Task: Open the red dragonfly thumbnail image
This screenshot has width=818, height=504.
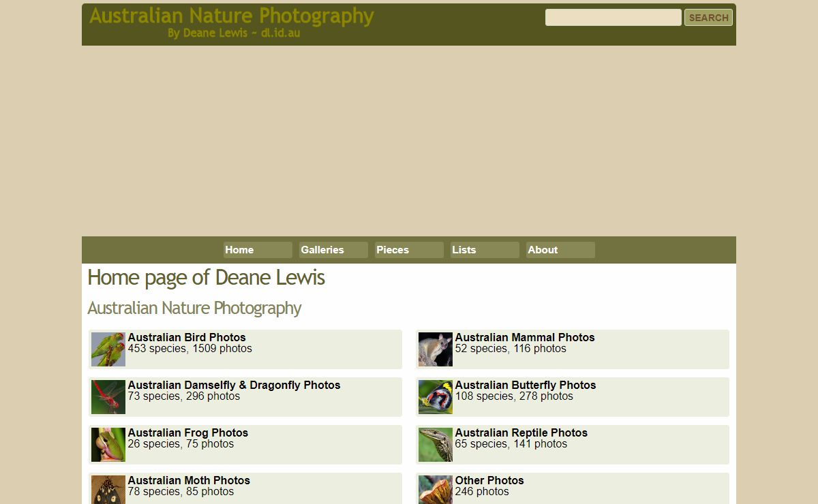Action: (x=108, y=397)
